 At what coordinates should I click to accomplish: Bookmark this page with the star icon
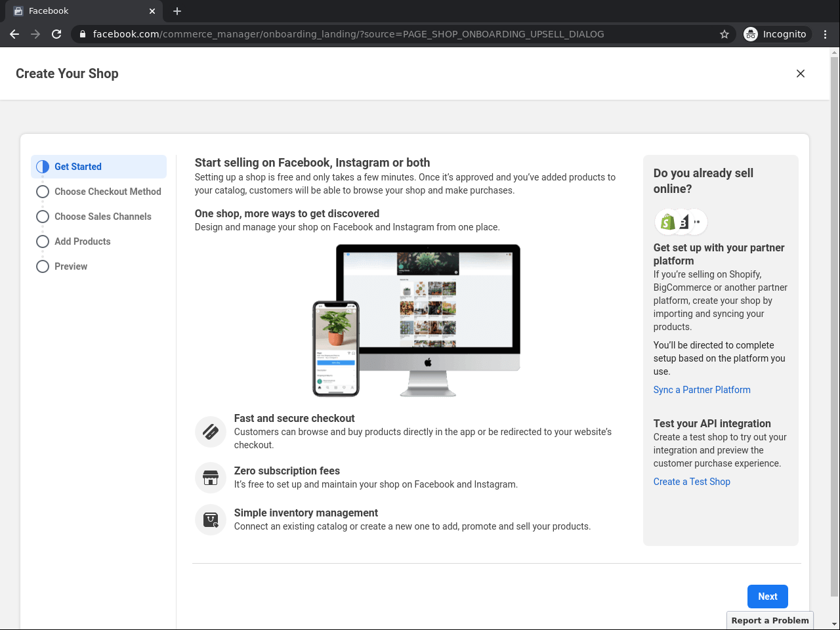point(724,34)
